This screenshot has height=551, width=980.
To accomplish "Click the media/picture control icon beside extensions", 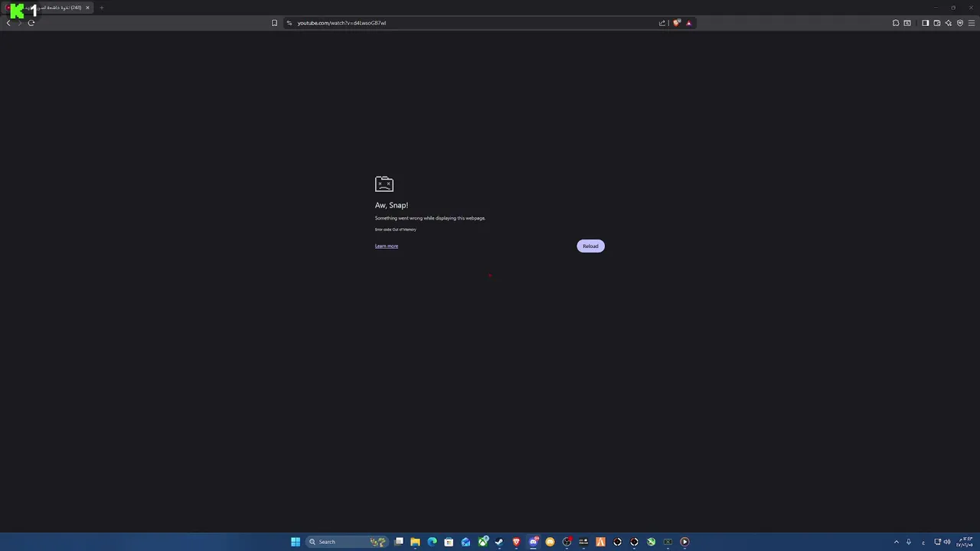I will (x=907, y=23).
